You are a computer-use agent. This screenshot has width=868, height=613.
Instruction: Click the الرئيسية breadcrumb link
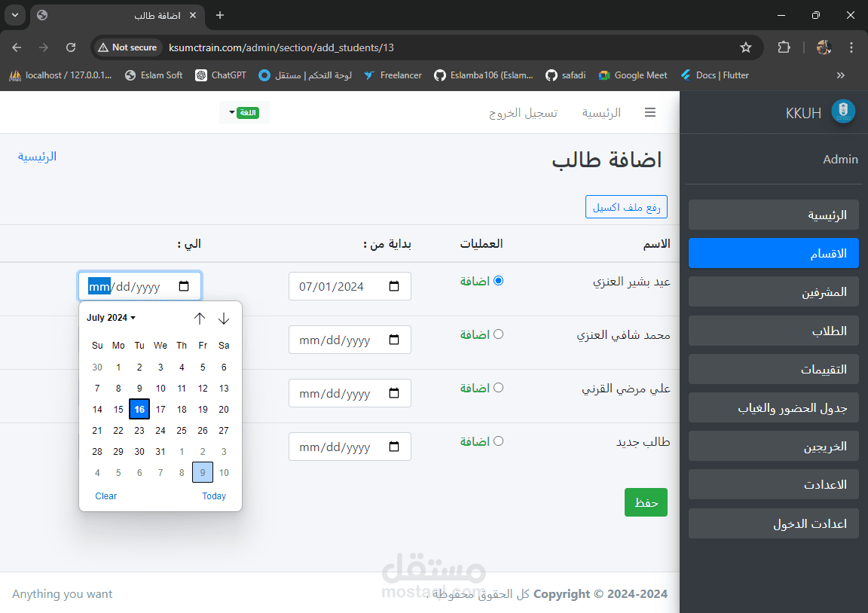37,157
